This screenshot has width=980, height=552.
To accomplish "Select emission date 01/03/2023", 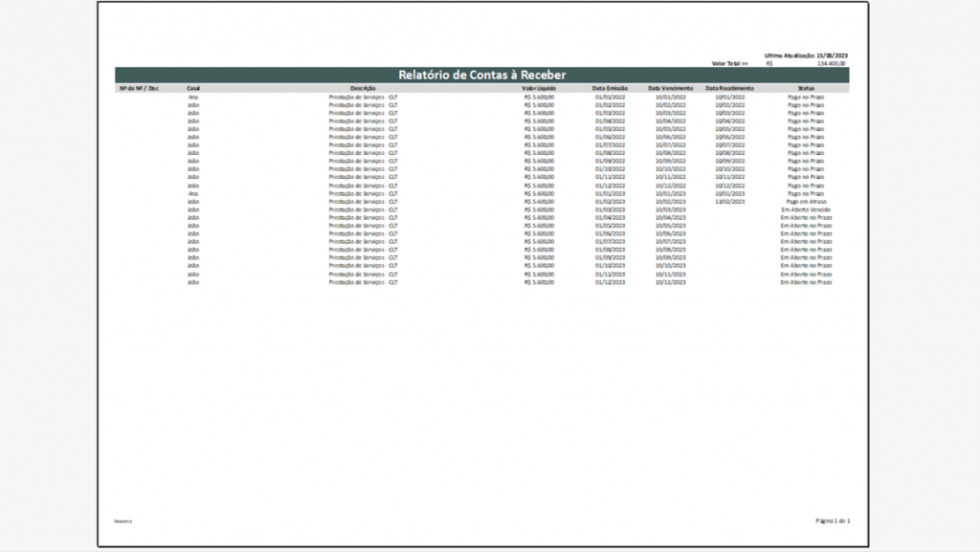I will click(x=610, y=210).
